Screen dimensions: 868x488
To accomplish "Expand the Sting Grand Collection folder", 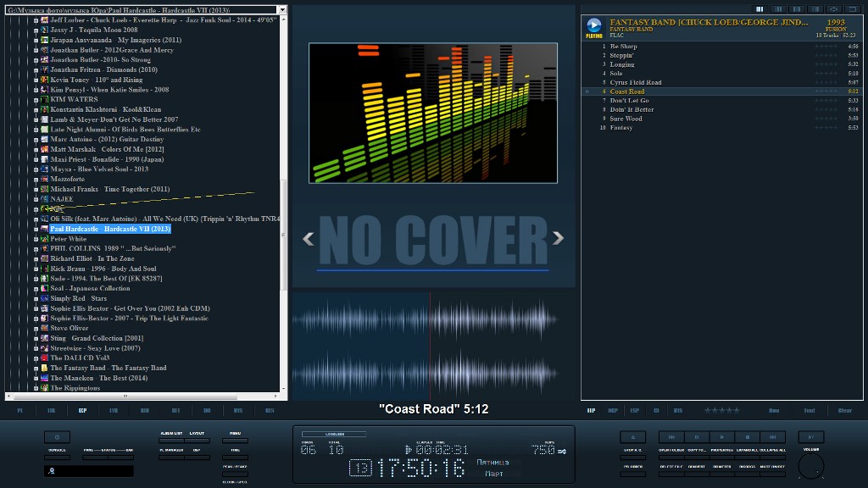I will click(x=36, y=338).
